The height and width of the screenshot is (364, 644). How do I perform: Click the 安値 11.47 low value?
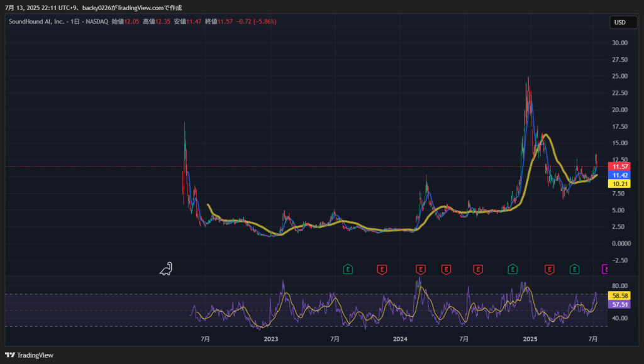pos(187,21)
